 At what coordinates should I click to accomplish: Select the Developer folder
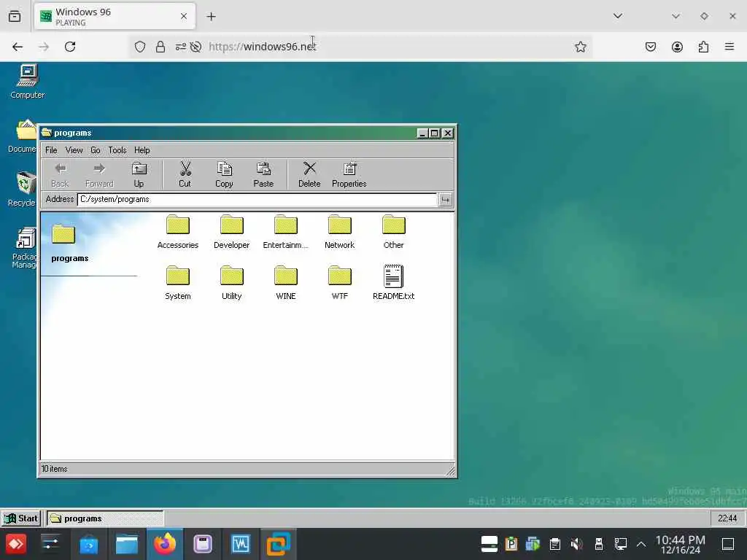pos(231,233)
